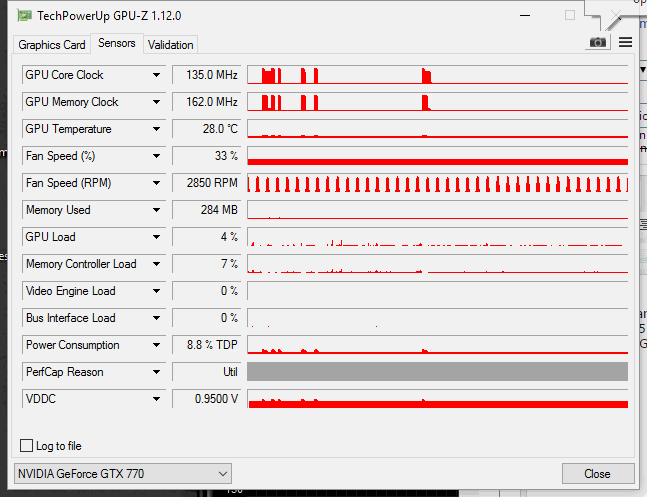Click the 135.0 MHz core clock value

point(207,75)
